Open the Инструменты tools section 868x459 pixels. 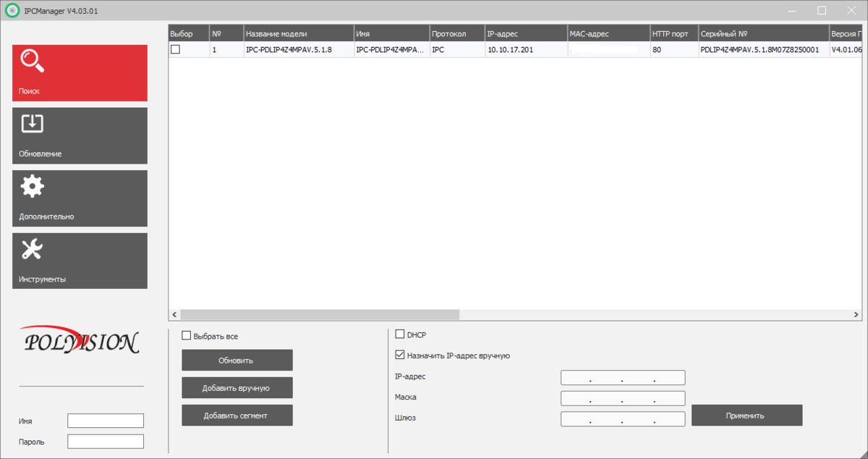click(80, 261)
